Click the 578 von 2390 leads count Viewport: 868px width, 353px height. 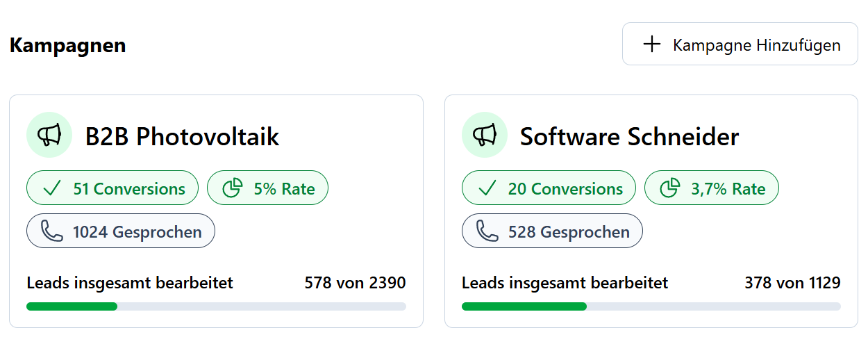coord(356,283)
